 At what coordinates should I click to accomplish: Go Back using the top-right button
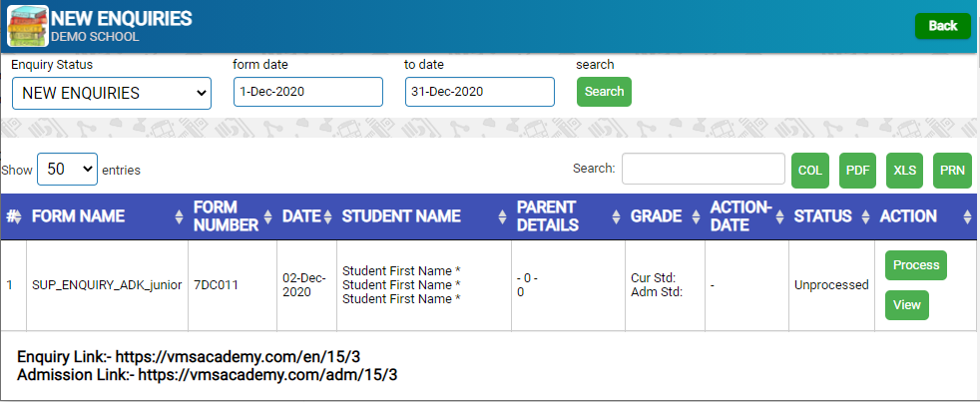(x=943, y=26)
